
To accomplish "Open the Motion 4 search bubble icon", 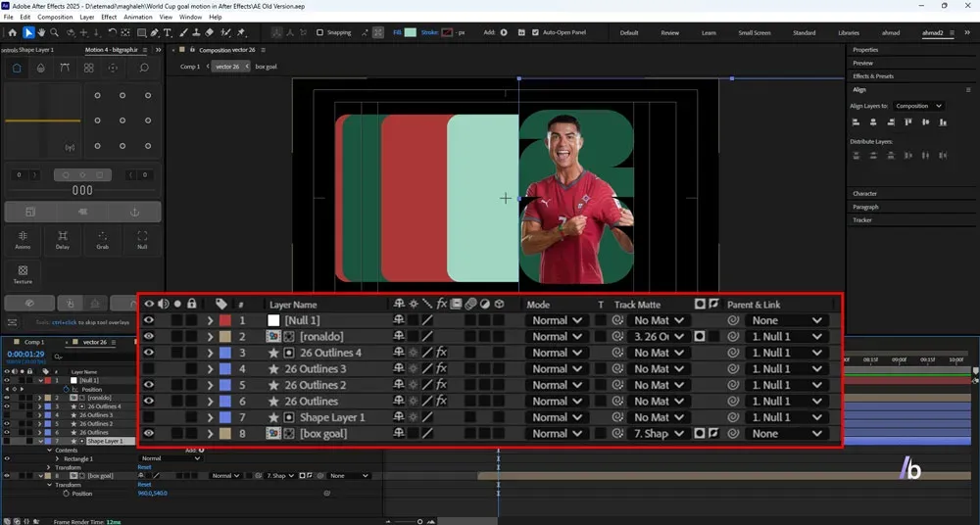I will 144,69.
